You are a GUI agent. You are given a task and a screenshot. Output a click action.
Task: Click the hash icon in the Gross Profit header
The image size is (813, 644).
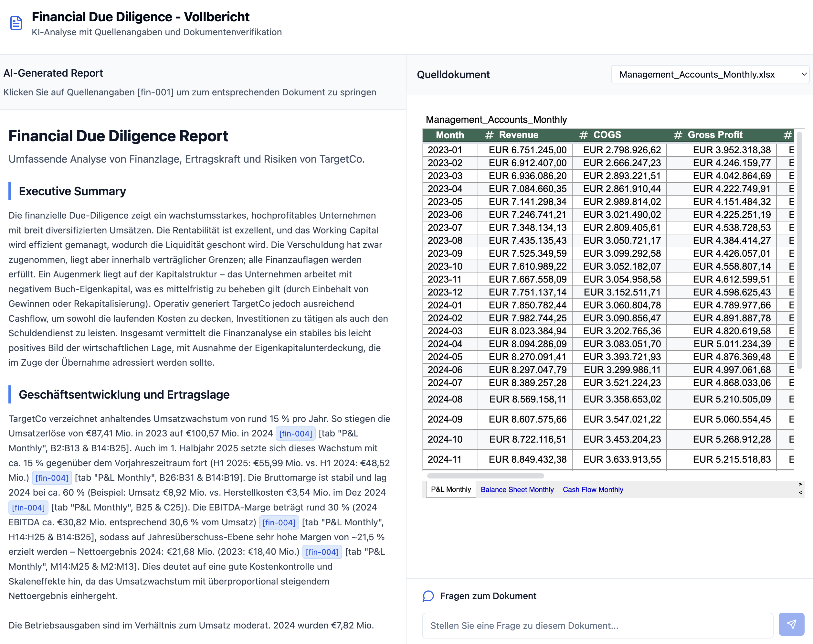click(x=677, y=135)
